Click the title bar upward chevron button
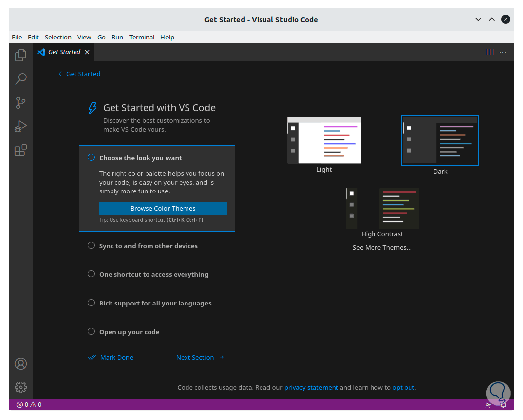 pyautogui.click(x=491, y=19)
